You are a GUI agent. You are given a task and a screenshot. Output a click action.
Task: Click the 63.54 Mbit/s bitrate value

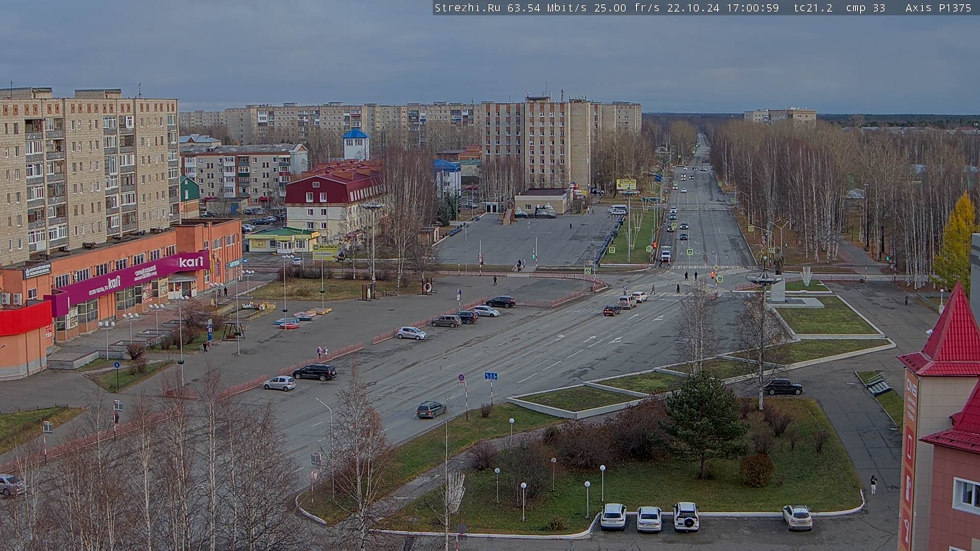(x=547, y=8)
